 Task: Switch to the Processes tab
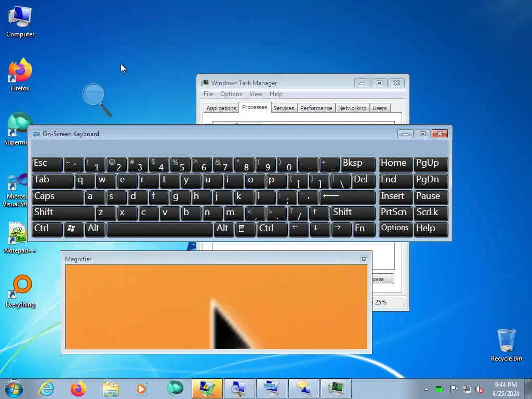pos(255,107)
